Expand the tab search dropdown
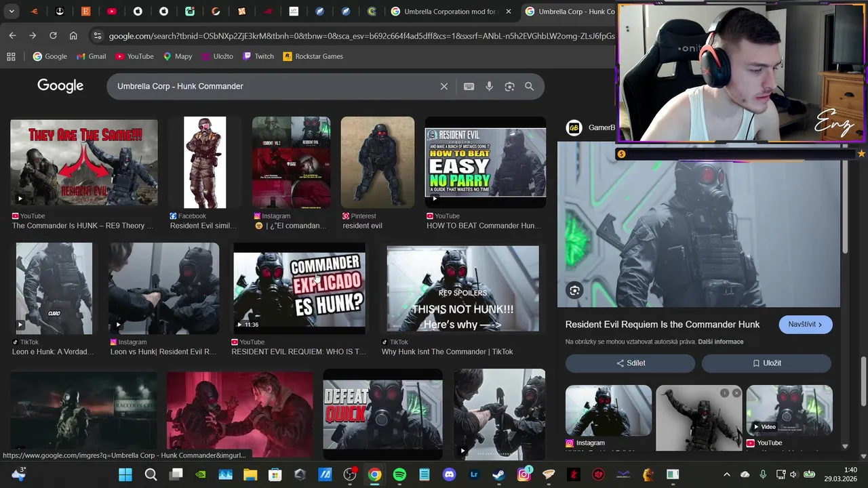The image size is (868, 488). pyautogui.click(x=12, y=12)
